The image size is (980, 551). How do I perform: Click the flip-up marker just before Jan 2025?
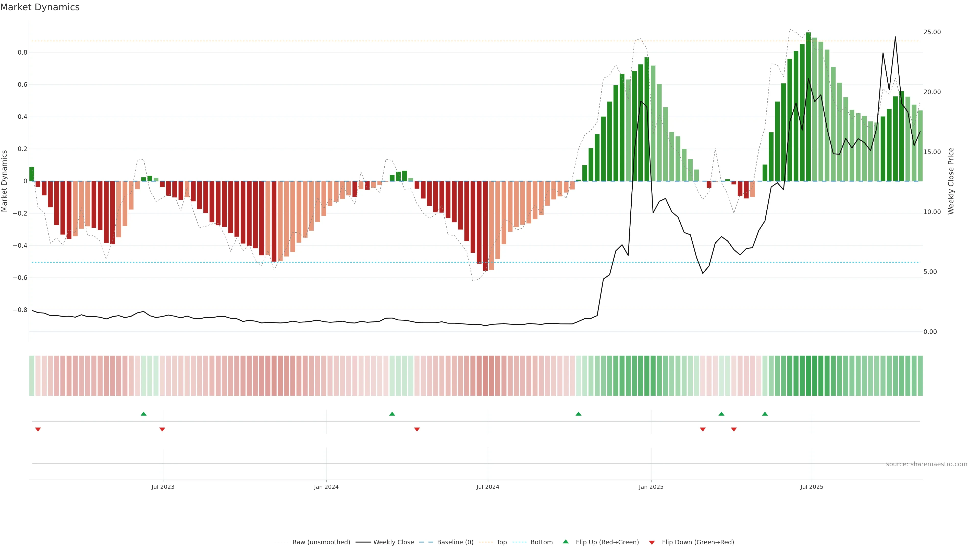(x=578, y=414)
